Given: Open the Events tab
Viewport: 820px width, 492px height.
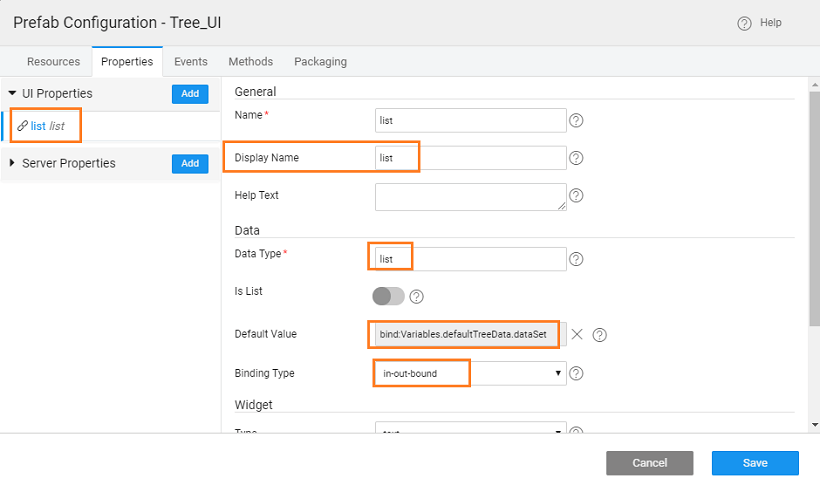Looking at the screenshot, I should click(191, 61).
